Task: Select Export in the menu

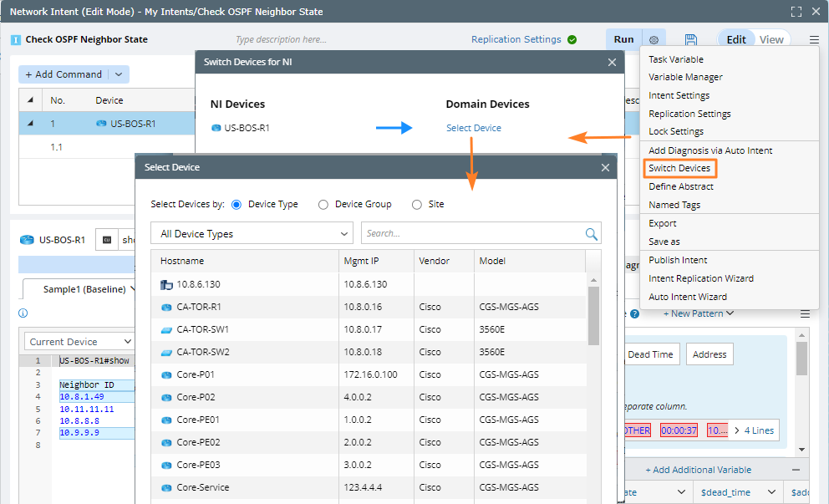Action: (663, 223)
